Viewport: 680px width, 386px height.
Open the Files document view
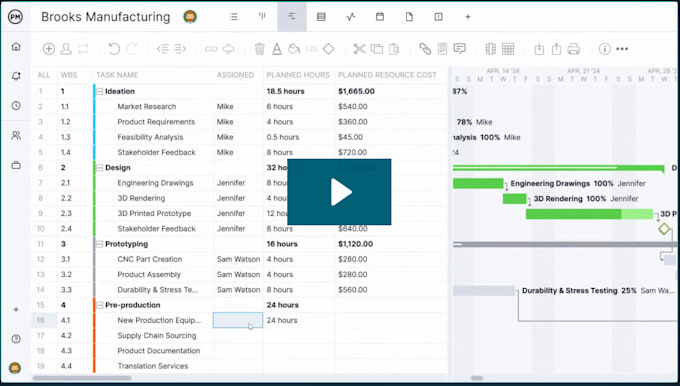pos(409,16)
